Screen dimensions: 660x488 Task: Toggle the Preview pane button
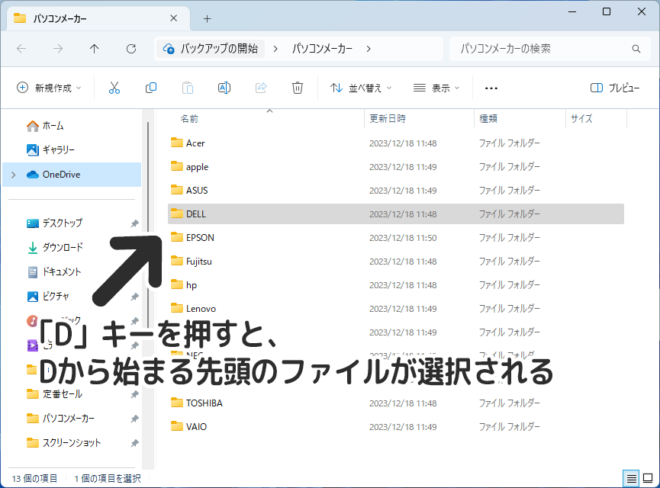(x=615, y=88)
